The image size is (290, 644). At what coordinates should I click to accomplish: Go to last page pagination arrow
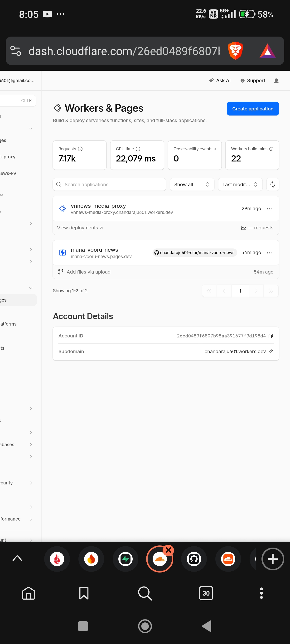[271, 291]
